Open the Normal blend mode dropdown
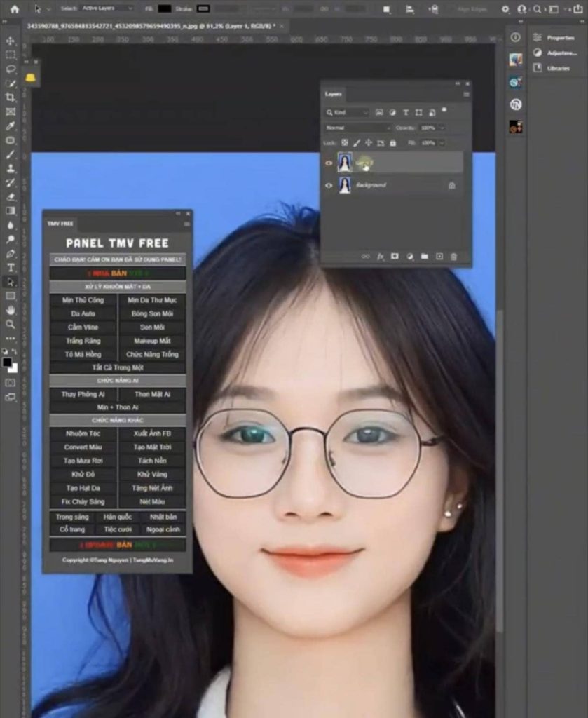The width and height of the screenshot is (588, 718). coord(357,127)
